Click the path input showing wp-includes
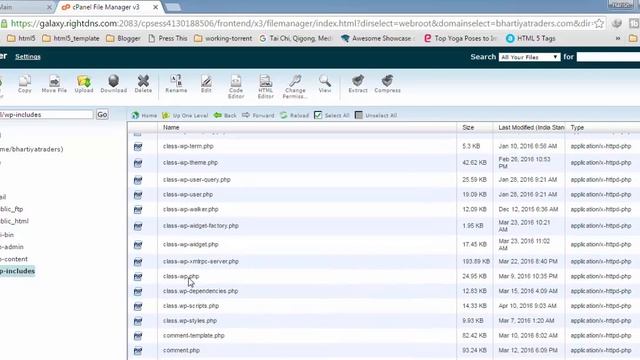Viewport: 640px width, 360px height. 46,115
